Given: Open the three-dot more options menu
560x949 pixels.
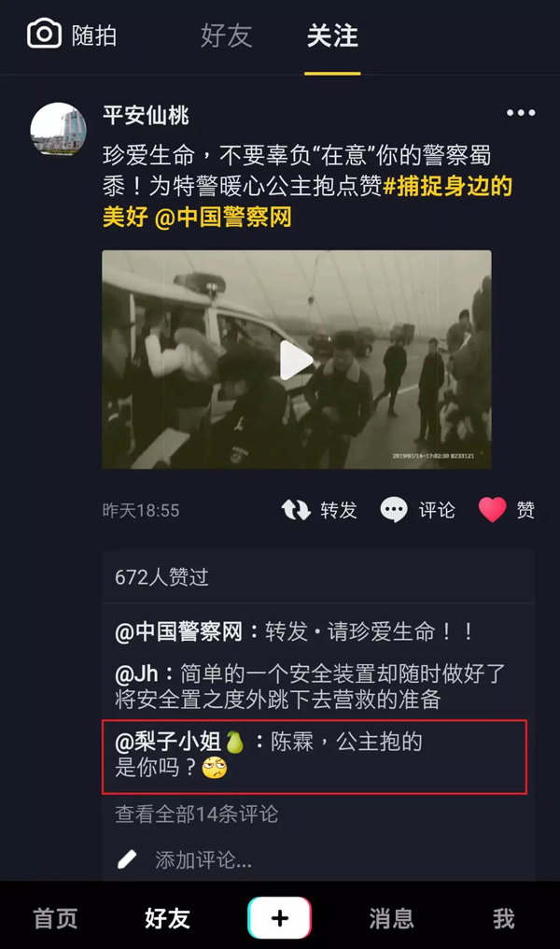Looking at the screenshot, I should 520,113.
